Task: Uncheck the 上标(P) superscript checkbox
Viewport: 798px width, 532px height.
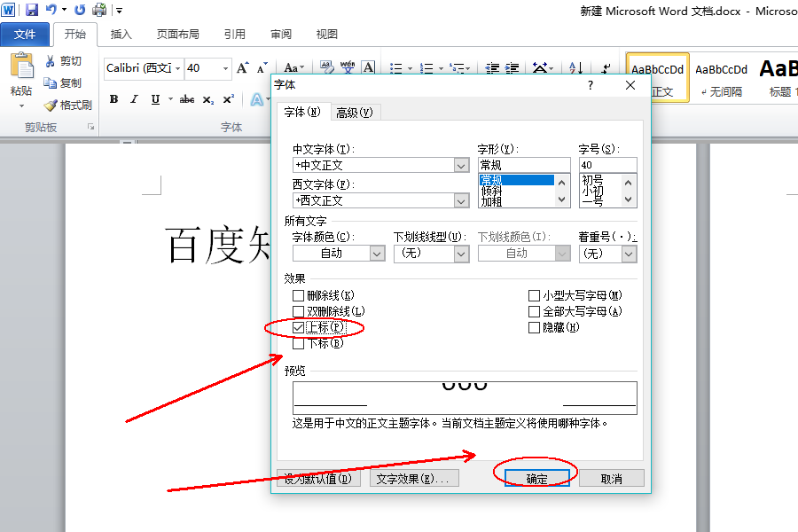Action: 298,327
